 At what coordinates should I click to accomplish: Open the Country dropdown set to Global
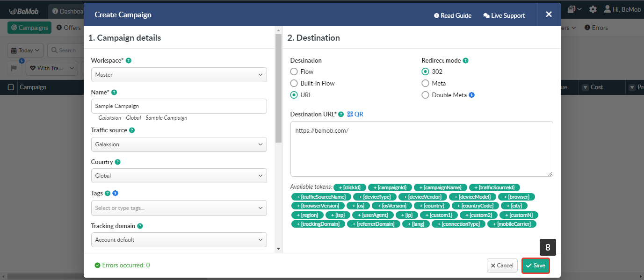179,176
